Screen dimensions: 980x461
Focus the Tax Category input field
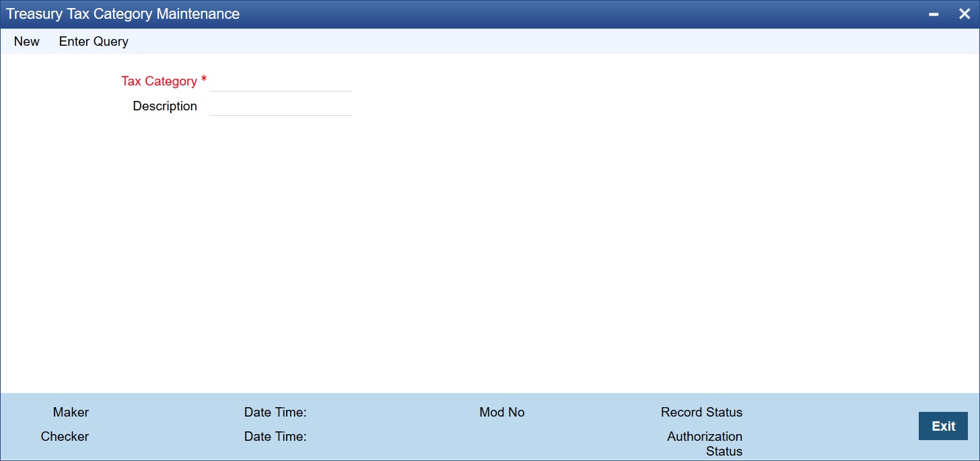point(281,81)
